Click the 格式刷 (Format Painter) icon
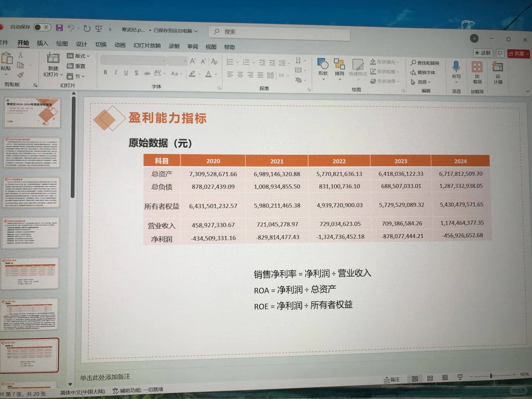532x399 pixels. click(20, 74)
